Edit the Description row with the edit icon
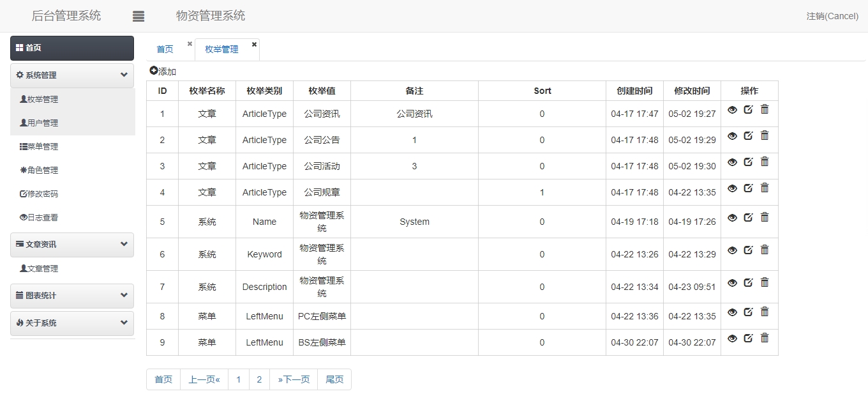 pos(748,282)
